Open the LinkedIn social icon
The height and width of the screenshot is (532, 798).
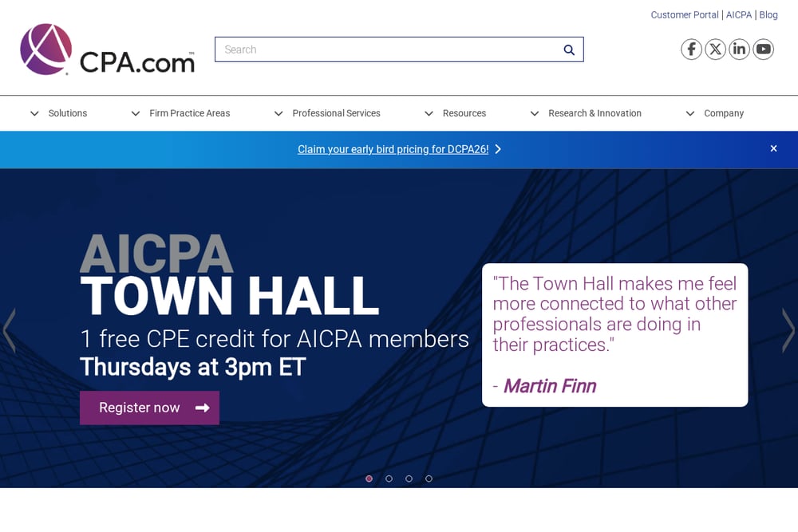click(x=739, y=49)
